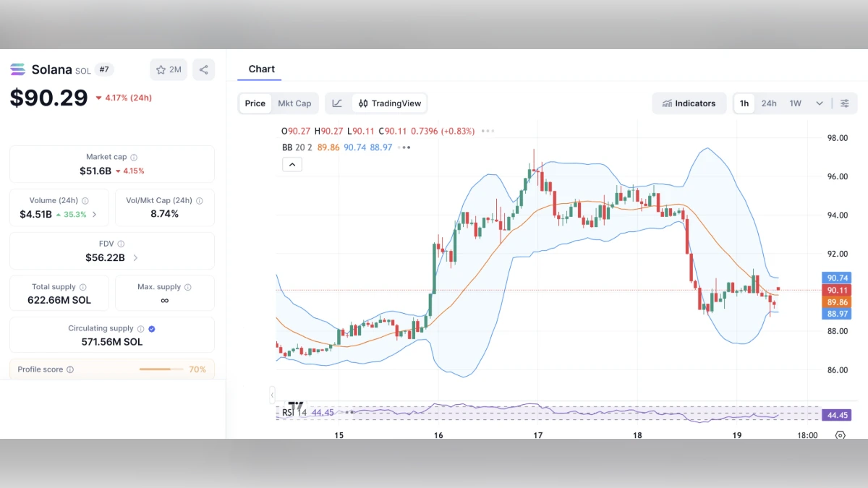
Task: Add Solana to watchlist star
Action: [168, 69]
